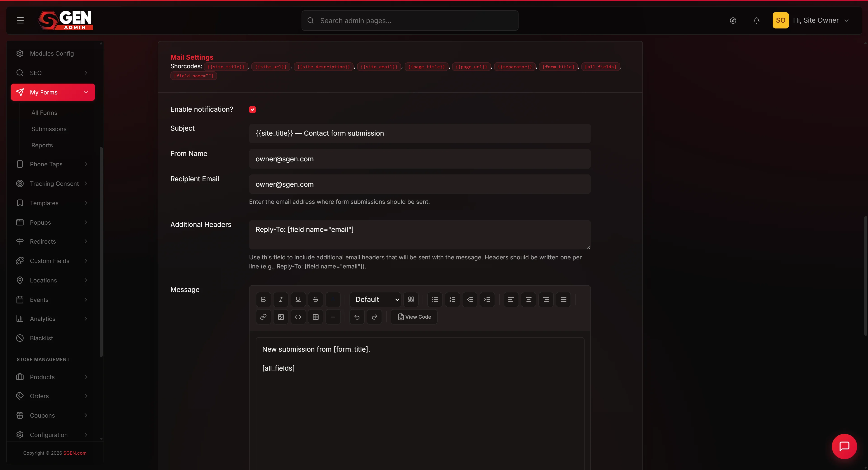
Task: Expand the Orders store section
Action: tap(53, 396)
